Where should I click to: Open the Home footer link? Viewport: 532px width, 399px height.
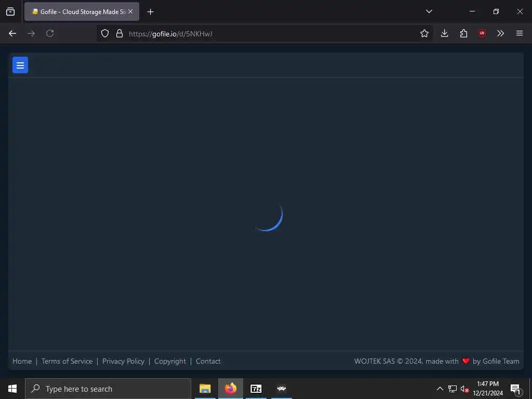click(22, 362)
